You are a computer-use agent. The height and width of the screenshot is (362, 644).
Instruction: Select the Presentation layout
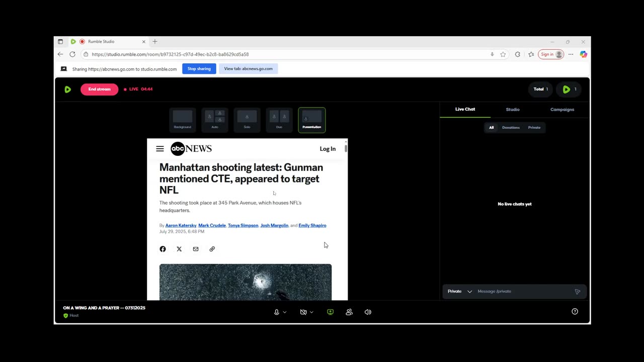[x=312, y=120]
